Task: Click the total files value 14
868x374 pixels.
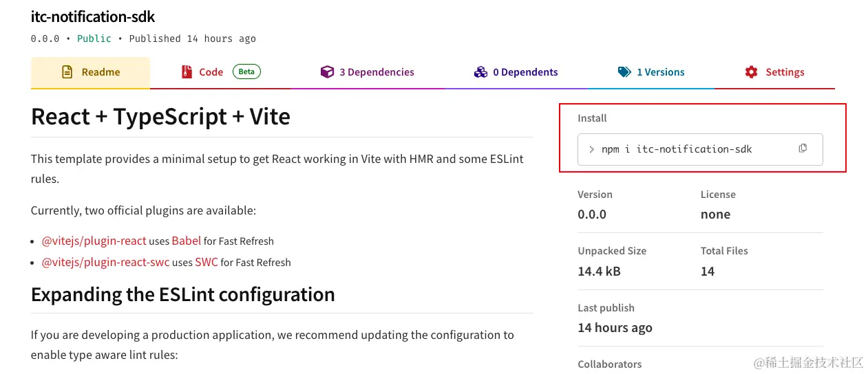Action: (x=708, y=272)
